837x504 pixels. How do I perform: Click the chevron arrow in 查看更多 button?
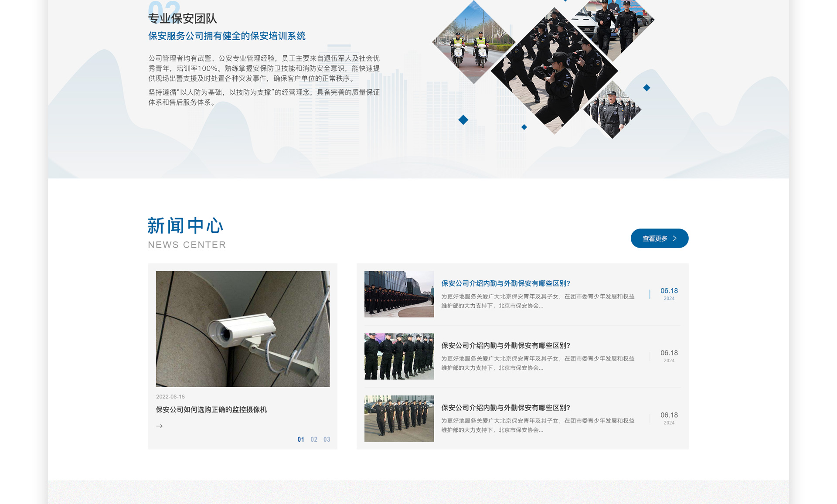[x=675, y=238]
